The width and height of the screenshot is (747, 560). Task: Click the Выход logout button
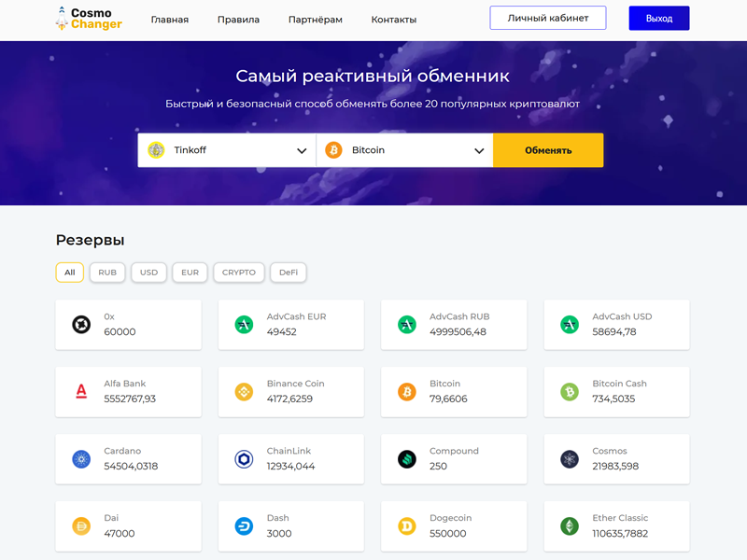[x=659, y=18]
